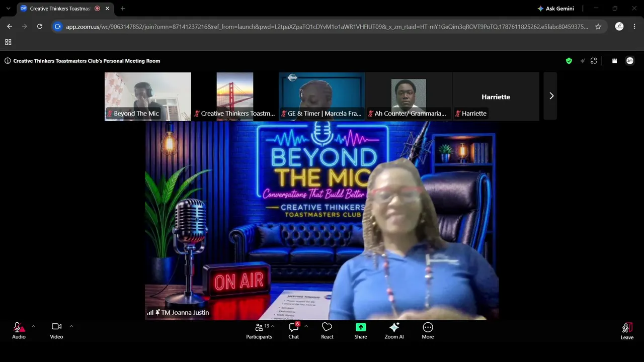Leave the meeting

click(x=627, y=331)
